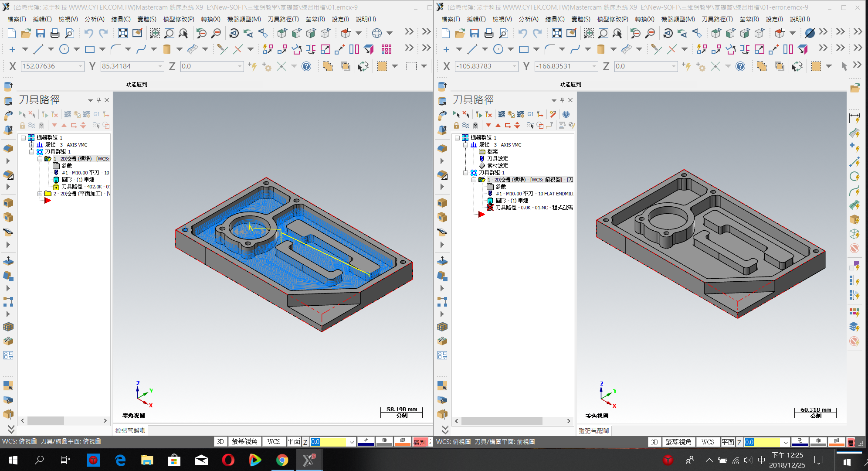This screenshot has height=471, width=868.
Task: Click WCS button in 01.emcx-9 status bar
Action: 274,442
